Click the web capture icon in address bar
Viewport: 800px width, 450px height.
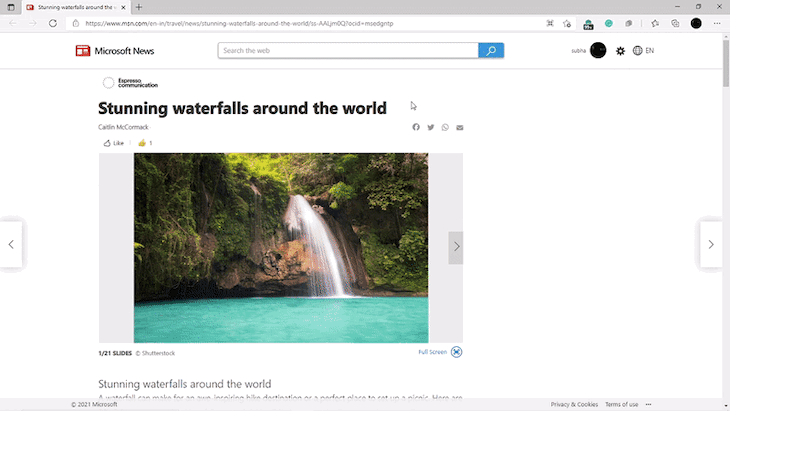tap(549, 23)
